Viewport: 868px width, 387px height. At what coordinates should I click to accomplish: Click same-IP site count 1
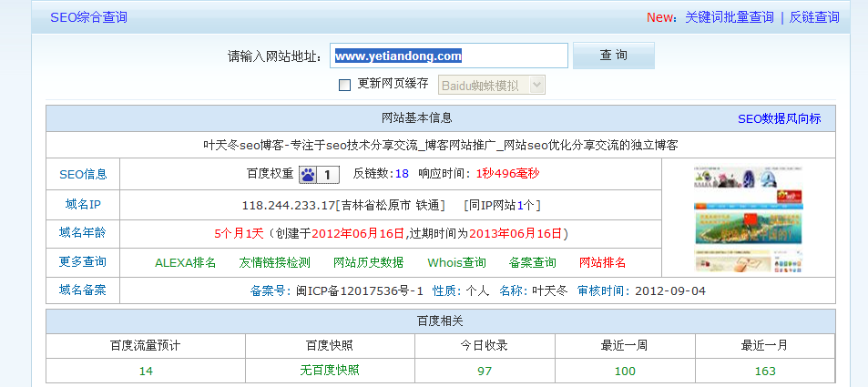pyautogui.click(x=520, y=206)
